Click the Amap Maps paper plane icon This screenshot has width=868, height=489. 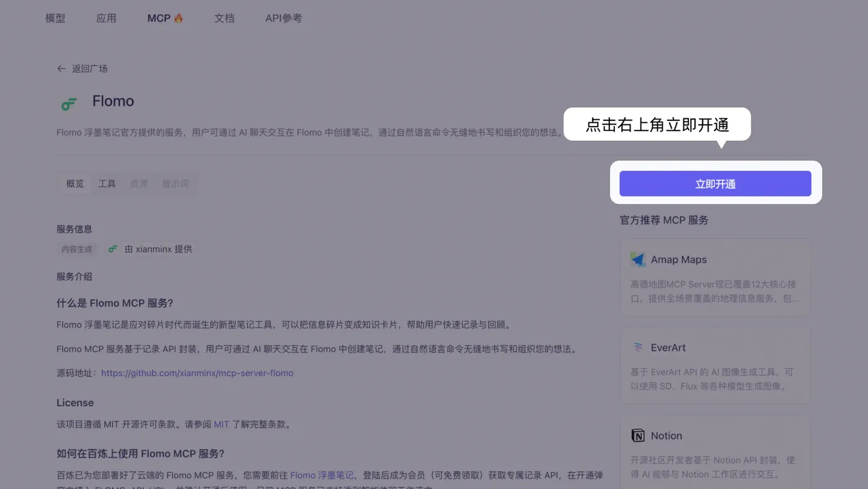point(638,259)
